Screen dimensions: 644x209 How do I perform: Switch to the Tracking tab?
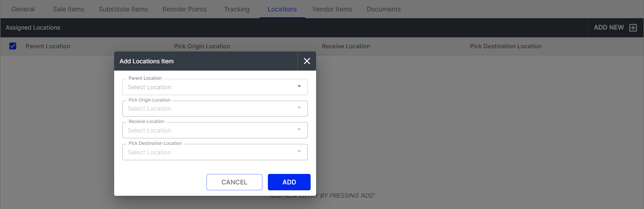click(236, 9)
